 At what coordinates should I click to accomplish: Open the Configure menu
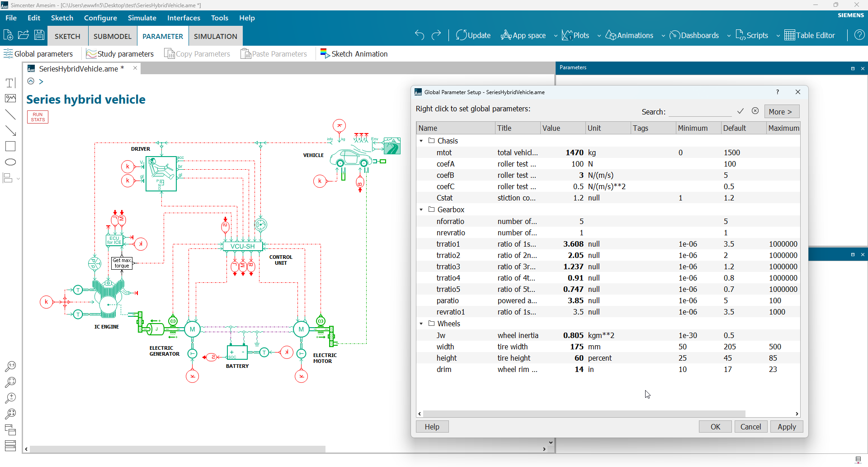pos(100,18)
